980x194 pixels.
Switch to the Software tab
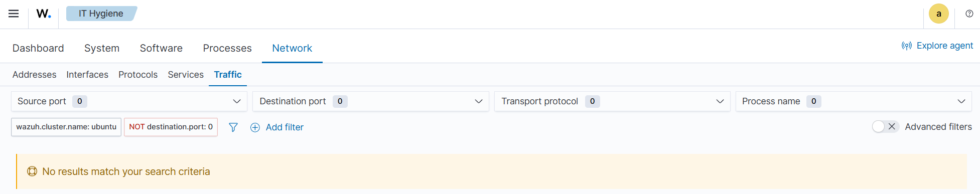click(x=161, y=48)
